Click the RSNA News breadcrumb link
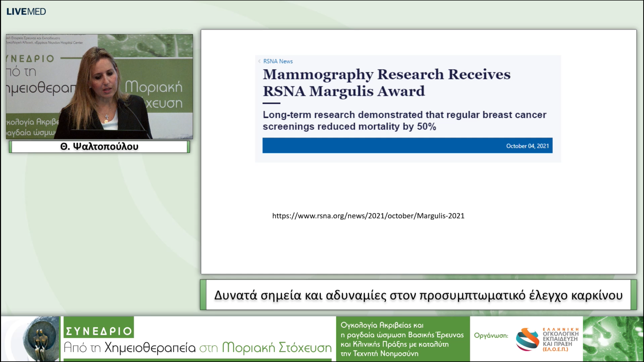This screenshot has height=362, width=644. (x=278, y=61)
